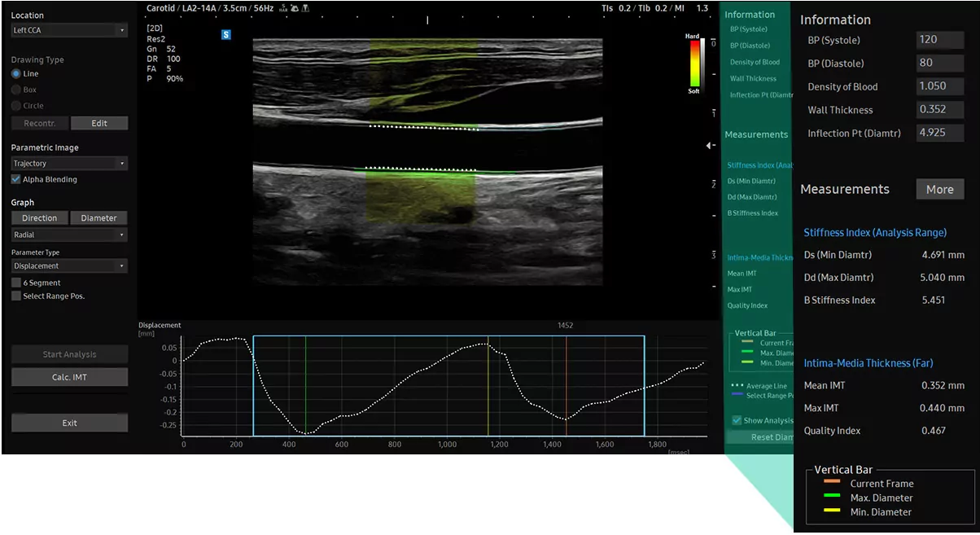Click the Hard-Soft stiffness color bar
Viewport: 980px width, 535px height.
(693, 64)
